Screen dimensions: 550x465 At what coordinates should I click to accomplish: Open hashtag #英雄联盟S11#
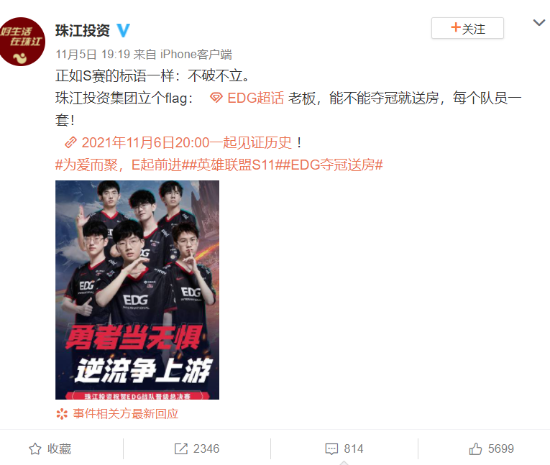pos(234,165)
